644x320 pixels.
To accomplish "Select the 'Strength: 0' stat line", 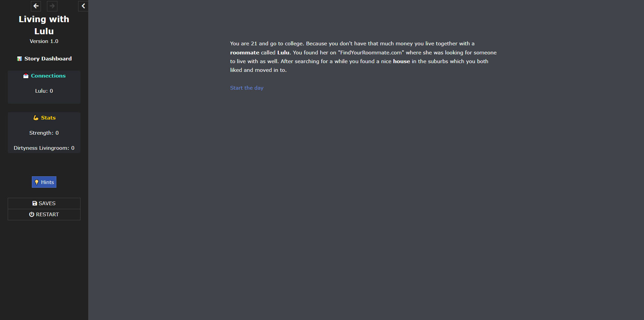I will (44, 133).
